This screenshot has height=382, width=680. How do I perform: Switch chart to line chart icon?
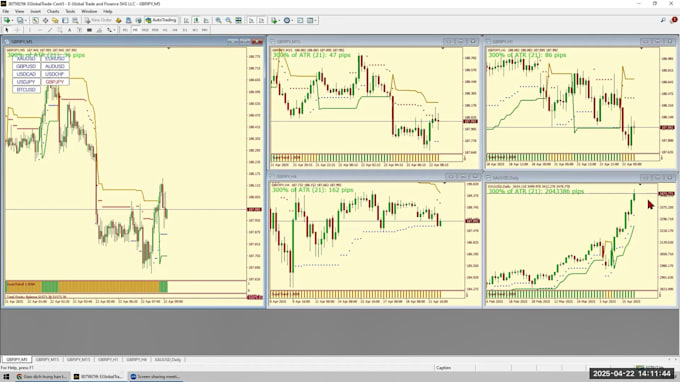point(206,20)
